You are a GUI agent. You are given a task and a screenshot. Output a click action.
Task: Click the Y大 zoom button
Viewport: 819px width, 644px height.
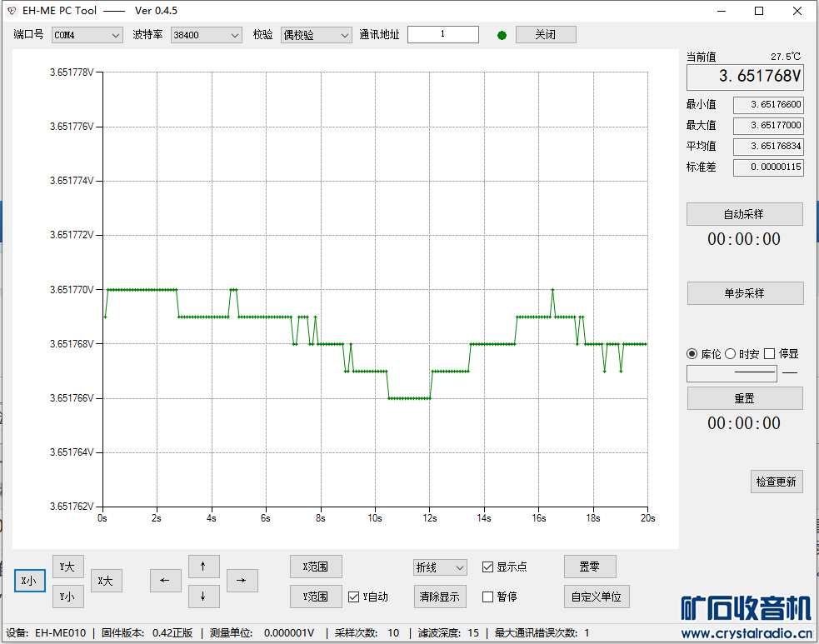pyautogui.click(x=67, y=567)
